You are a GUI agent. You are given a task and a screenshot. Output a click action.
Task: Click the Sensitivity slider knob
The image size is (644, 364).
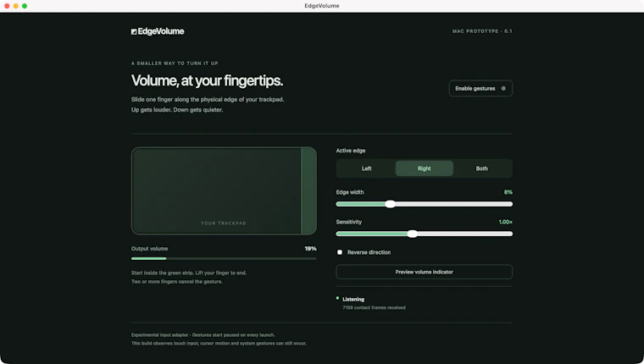pyautogui.click(x=413, y=234)
